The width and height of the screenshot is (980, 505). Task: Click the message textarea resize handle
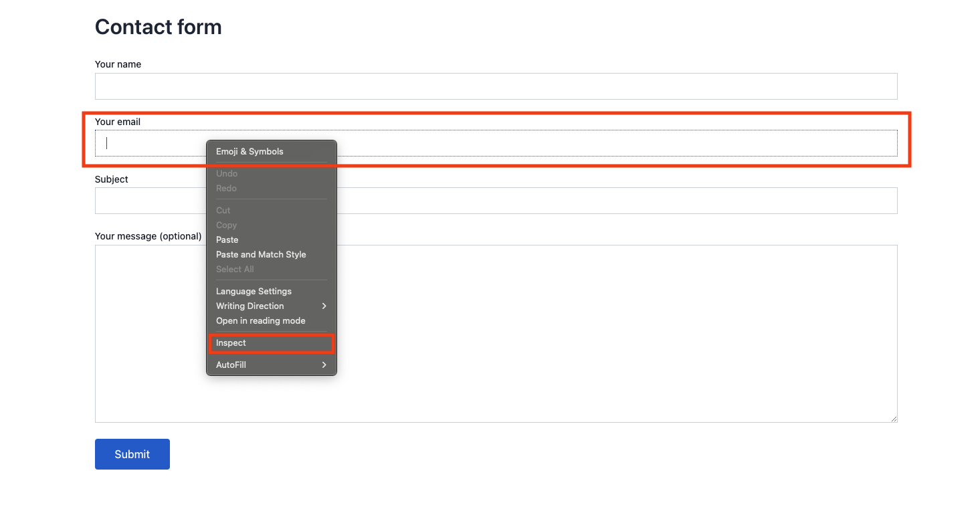coord(893,418)
